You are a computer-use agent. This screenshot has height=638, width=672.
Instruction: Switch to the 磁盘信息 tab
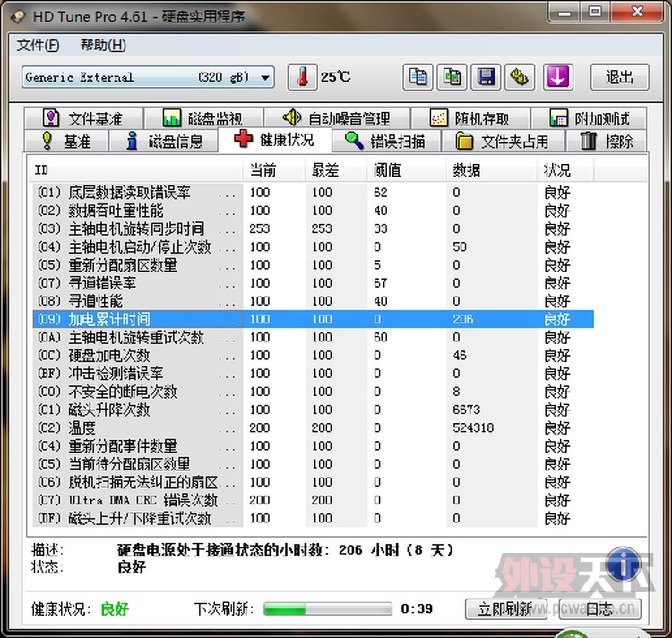[x=163, y=141]
